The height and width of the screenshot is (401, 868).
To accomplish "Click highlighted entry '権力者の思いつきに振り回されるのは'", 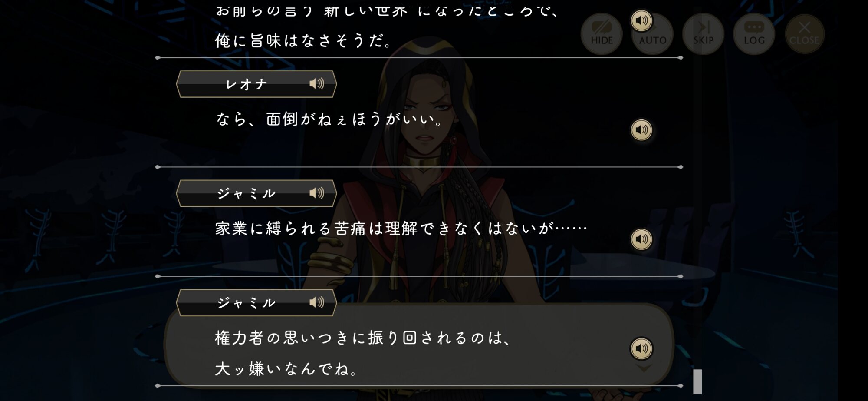I will pyautogui.click(x=363, y=338).
